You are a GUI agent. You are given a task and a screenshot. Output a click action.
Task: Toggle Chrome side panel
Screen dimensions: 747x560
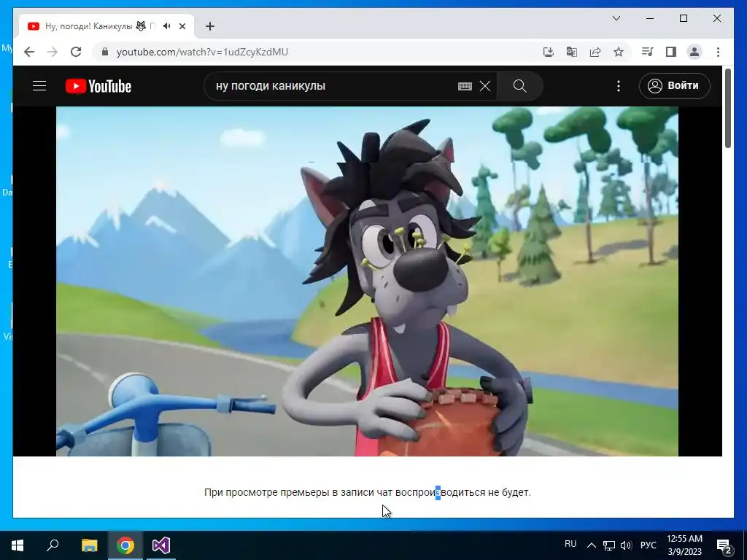pos(671,52)
